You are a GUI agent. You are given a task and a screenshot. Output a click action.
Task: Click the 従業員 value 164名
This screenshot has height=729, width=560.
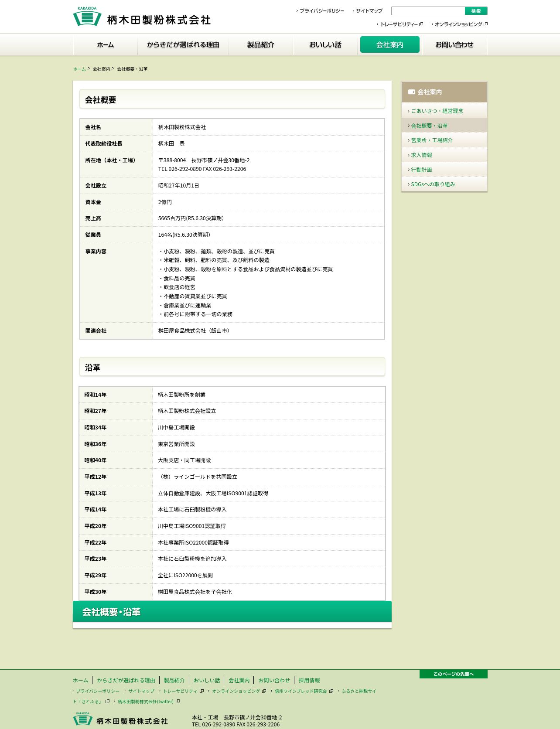tap(184, 235)
